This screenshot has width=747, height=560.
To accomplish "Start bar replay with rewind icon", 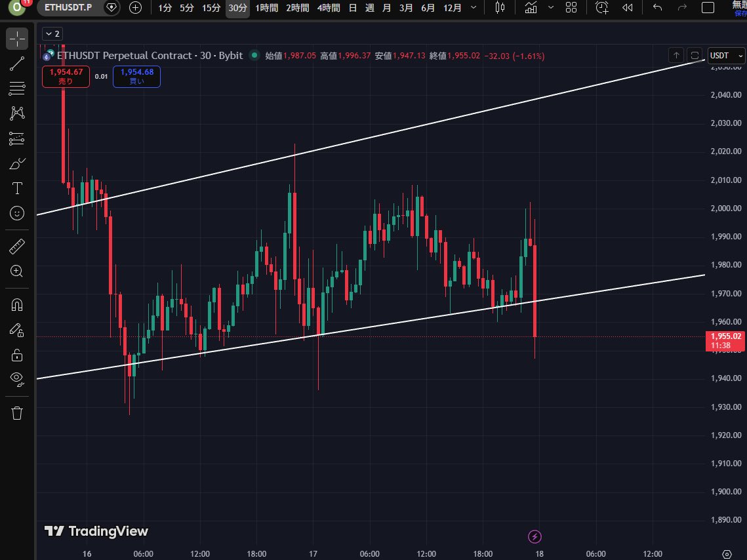I will pyautogui.click(x=628, y=8).
